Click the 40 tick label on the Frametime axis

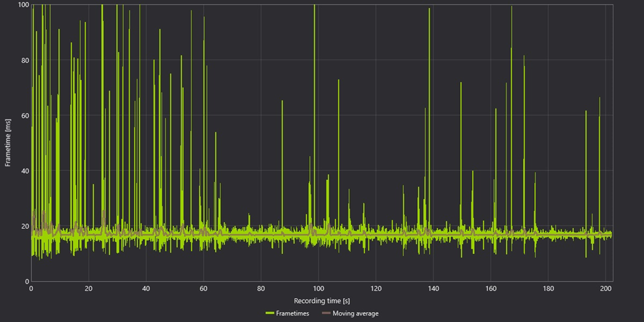26,171
